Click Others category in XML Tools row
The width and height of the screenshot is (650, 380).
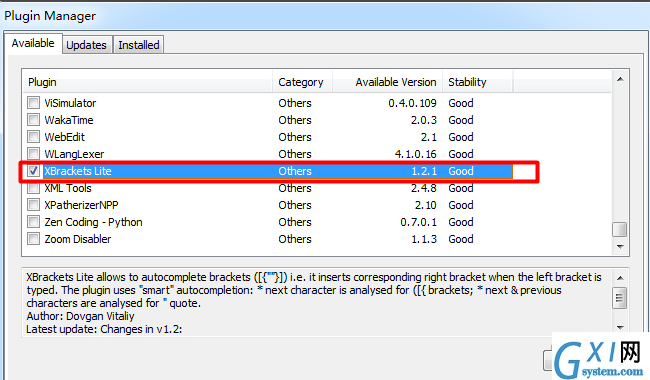click(x=295, y=188)
